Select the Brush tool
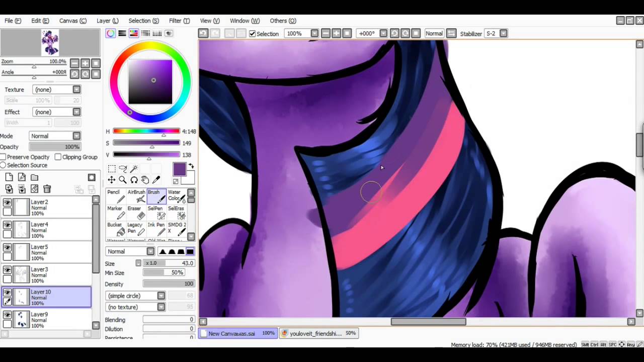644x362 pixels. tap(156, 196)
